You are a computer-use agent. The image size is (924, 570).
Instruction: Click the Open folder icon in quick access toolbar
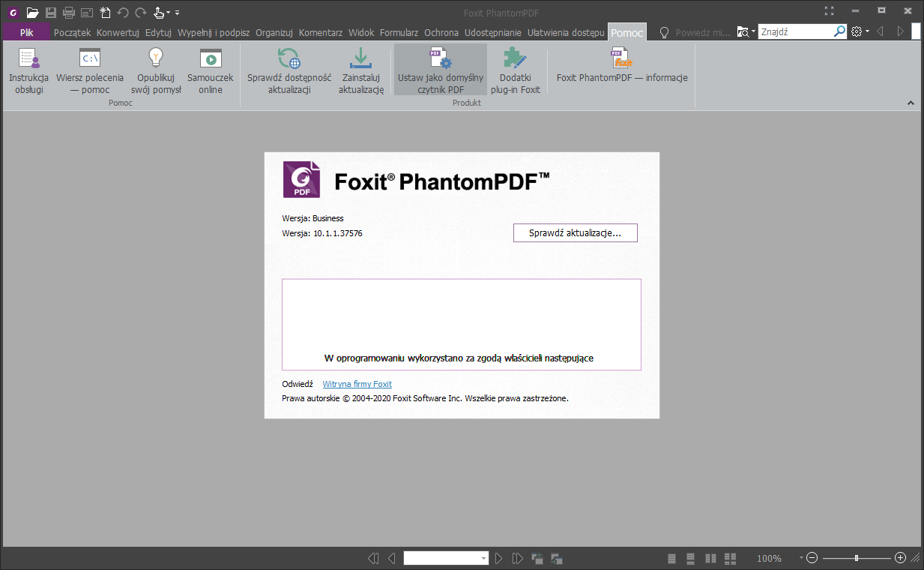tap(32, 12)
